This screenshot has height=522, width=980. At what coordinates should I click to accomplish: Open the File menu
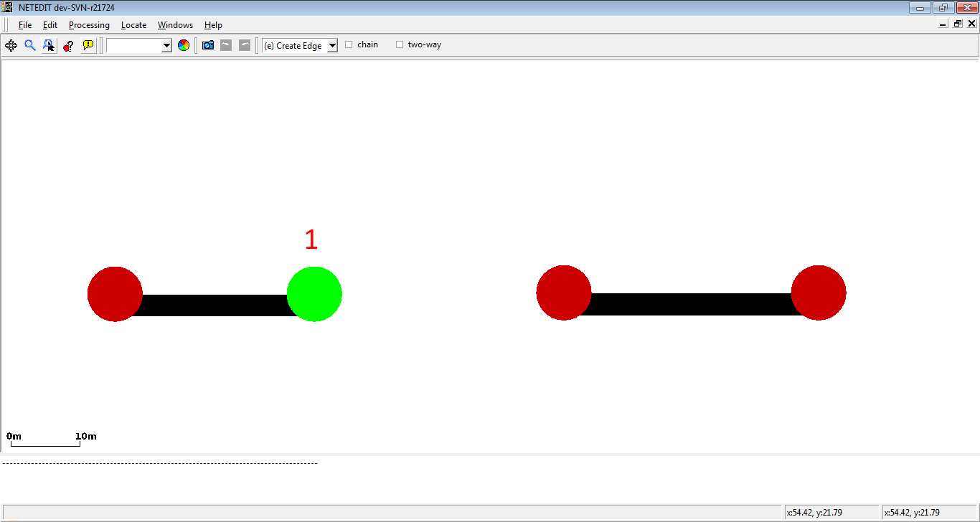tap(25, 25)
